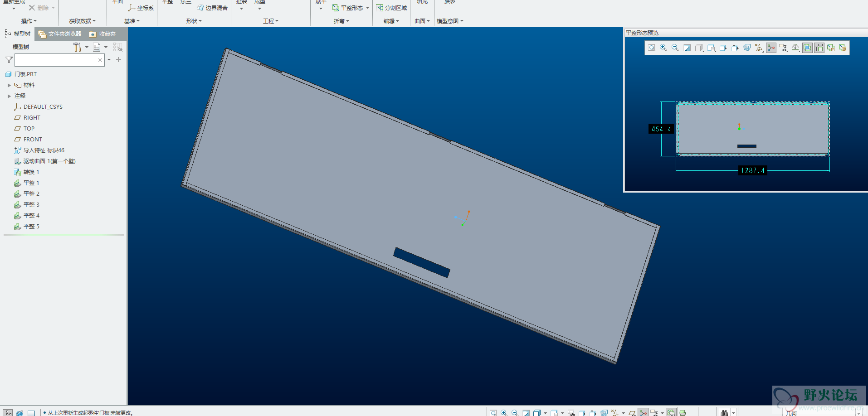The image size is (868, 416).
Task: Click the binoculars find icon in status bar
Action: 724,413
